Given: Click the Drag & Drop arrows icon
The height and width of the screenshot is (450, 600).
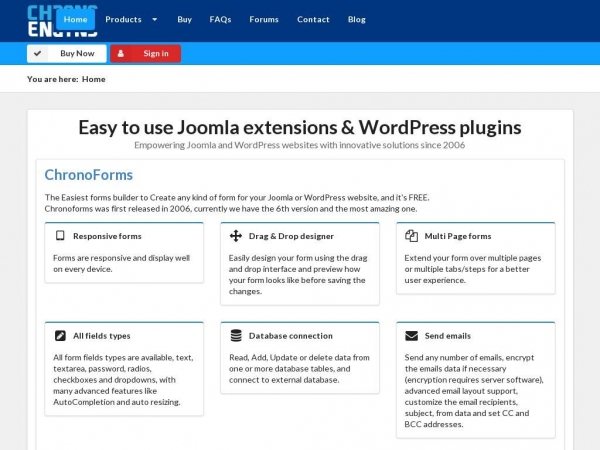Looking at the screenshot, I should tap(236, 236).
